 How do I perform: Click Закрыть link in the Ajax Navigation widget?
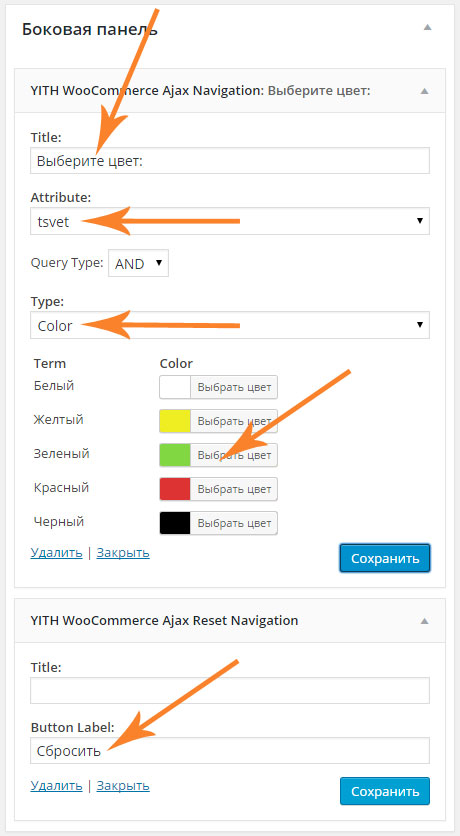123,553
